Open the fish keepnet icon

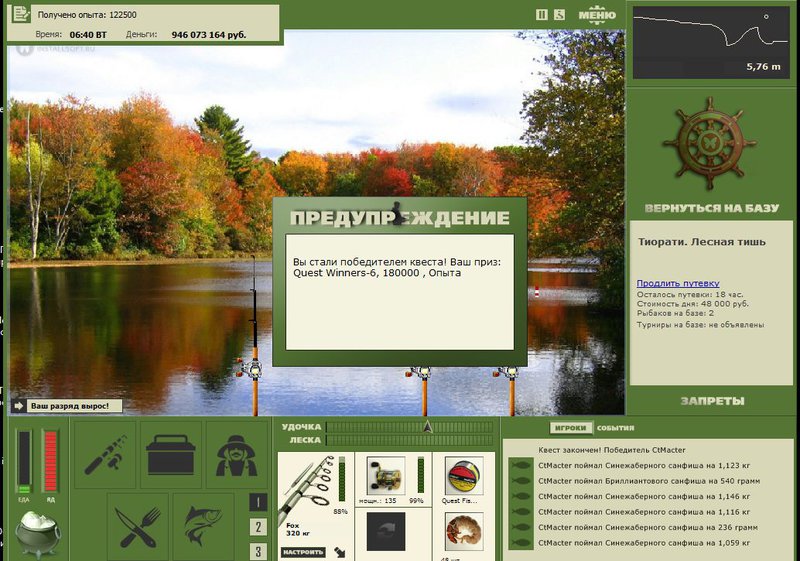(x=203, y=526)
